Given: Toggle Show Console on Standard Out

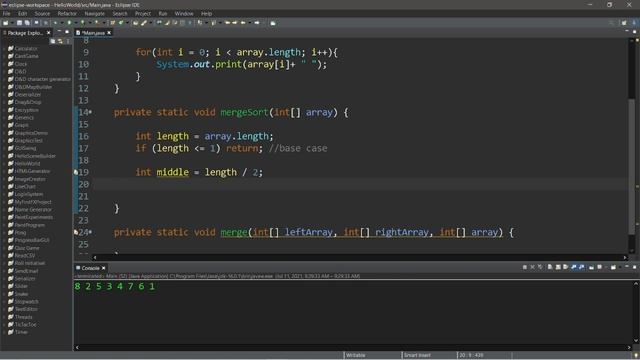Looking at the screenshot, I should (574, 267).
